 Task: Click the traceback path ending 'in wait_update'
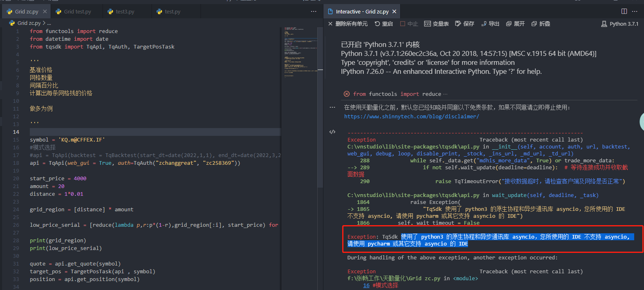(473, 195)
